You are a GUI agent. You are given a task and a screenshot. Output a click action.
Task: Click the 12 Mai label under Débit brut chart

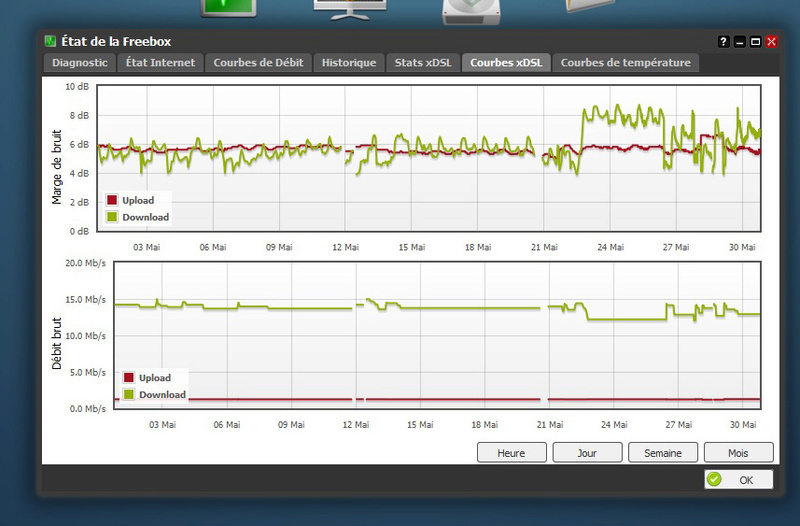point(356,424)
